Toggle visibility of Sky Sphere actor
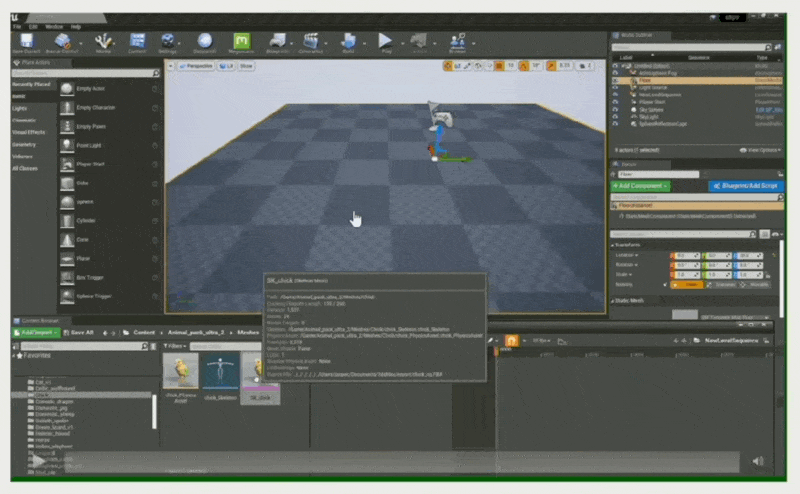The image size is (800, 494). click(x=615, y=108)
